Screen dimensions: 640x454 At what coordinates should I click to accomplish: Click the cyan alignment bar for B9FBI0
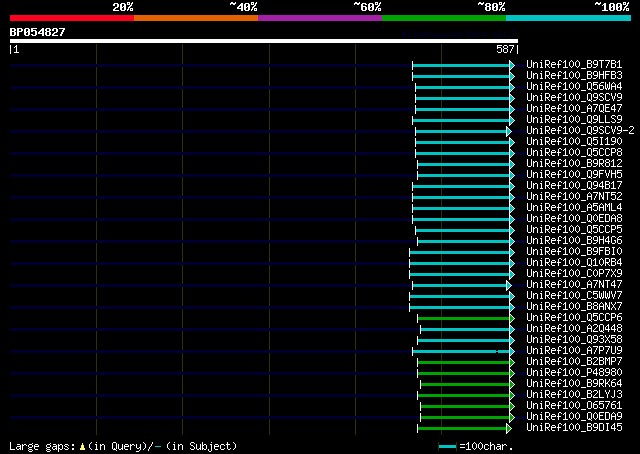pos(461,252)
